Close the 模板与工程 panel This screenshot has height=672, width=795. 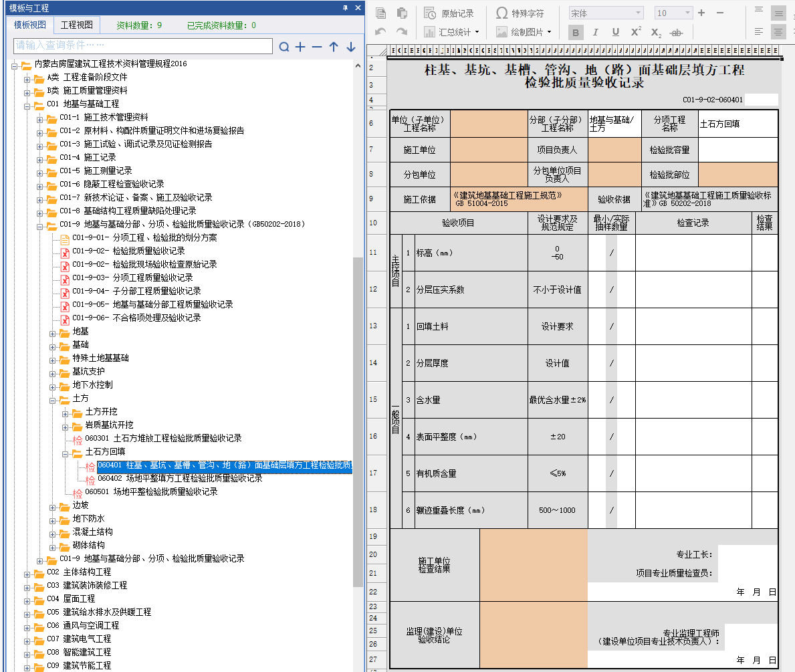click(x=358, y=7)
